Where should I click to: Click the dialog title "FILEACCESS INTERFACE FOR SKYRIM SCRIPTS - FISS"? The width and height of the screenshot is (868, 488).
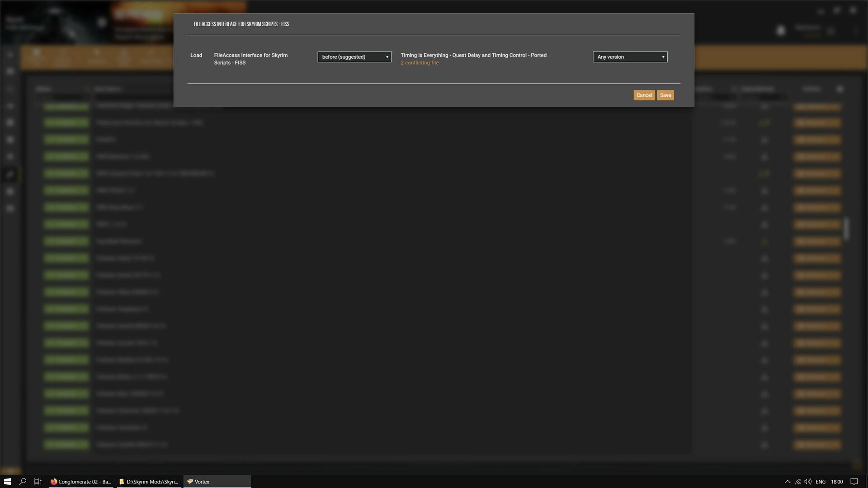(x=241, y=24)
